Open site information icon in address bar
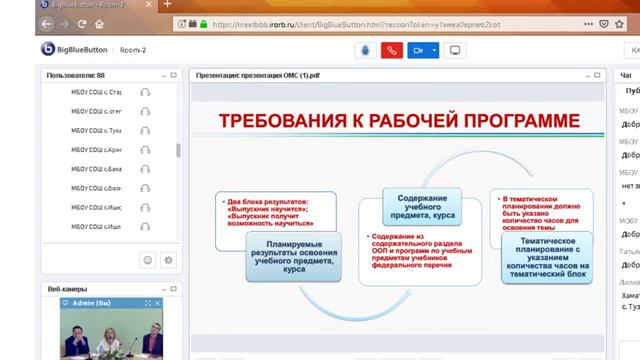Screen dimensions: 640x360 coord(182,24)
